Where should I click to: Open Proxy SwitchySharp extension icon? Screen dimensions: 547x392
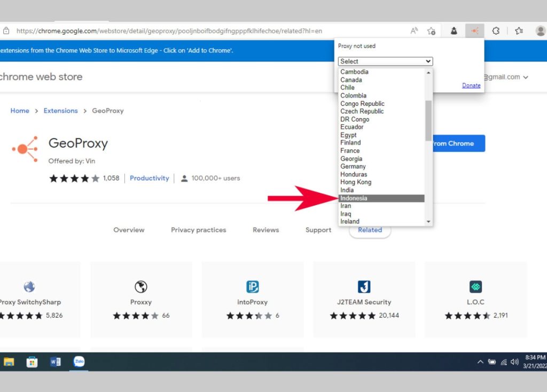point(29,286)
